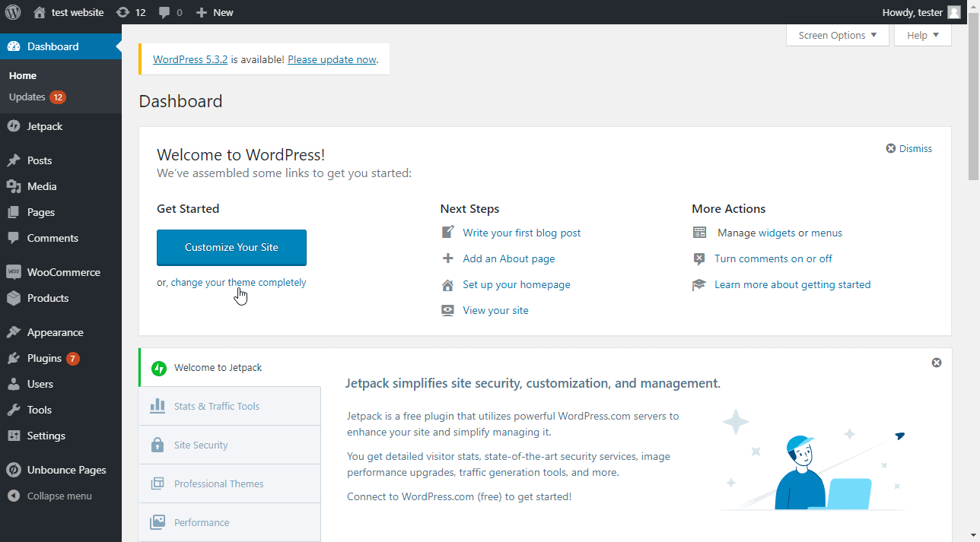Click the pencil icon by Write first blog post

[448, 233]
